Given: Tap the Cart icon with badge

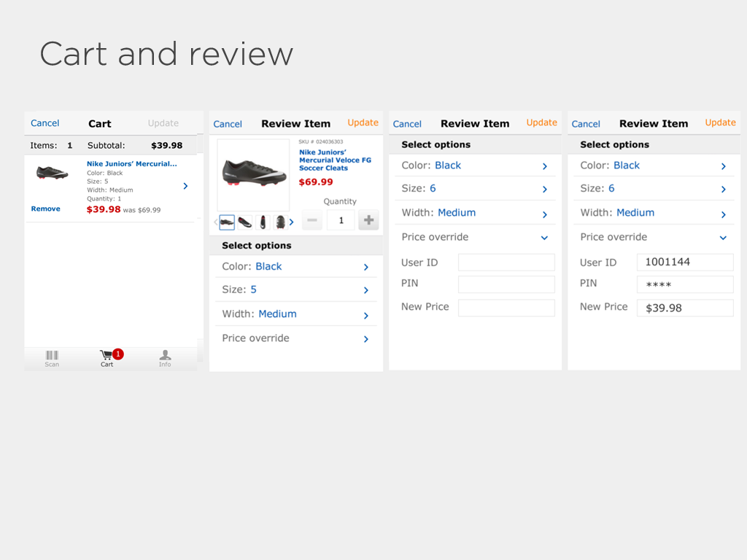Looking at the screenshot, I should (x=111, y=358).
